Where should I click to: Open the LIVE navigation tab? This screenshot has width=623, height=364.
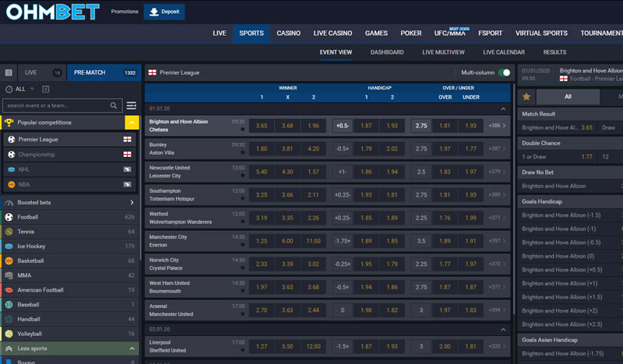pyautogui.click(x=220, y=33)
